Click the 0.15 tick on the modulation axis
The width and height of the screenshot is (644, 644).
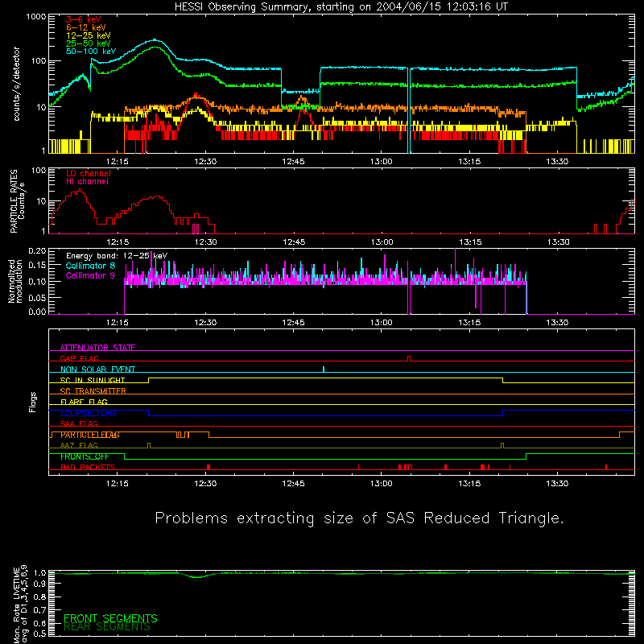[37, 266]
